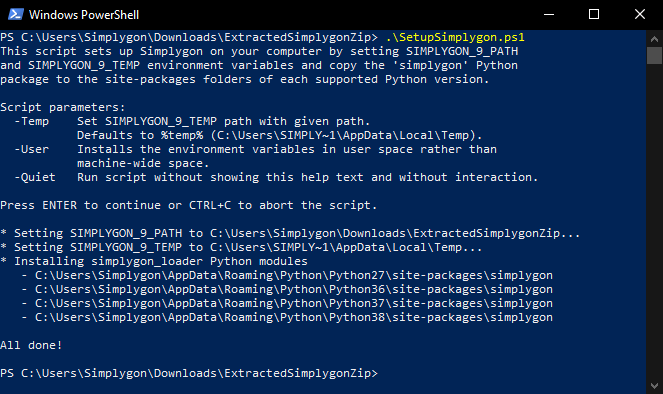
Task: Click the -Temp parameter label
Action: [32, 121]
